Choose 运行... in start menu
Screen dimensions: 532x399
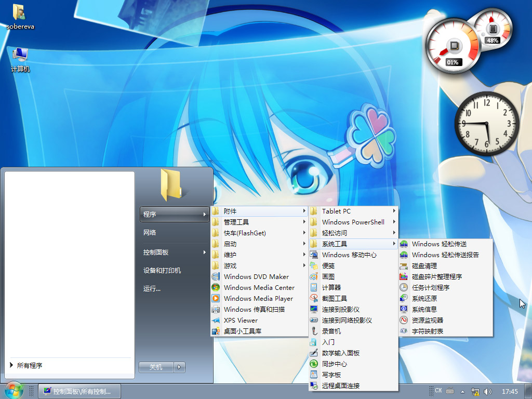tap(175, 289)
